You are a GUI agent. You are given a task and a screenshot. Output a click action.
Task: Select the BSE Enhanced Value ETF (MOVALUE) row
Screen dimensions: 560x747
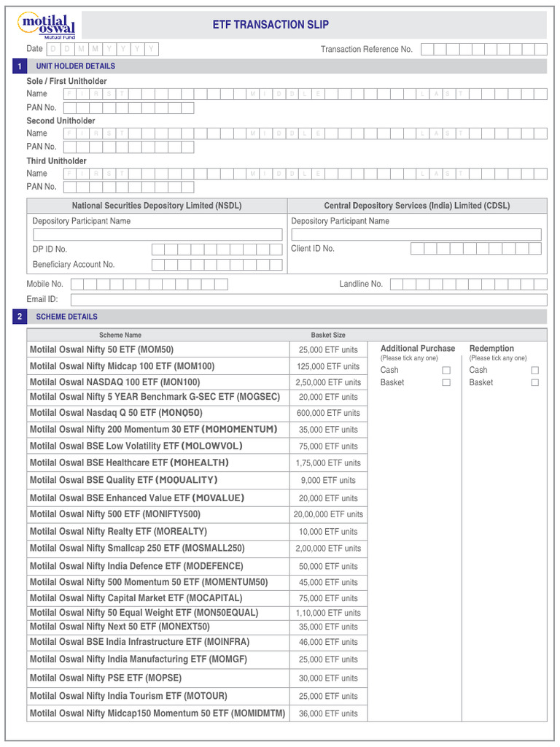click(197, 498)
